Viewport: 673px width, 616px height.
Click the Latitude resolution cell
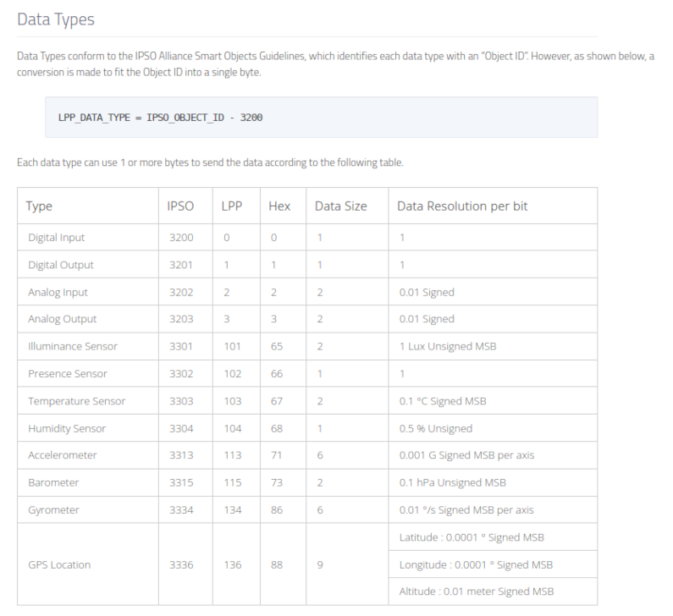point(472,537)
